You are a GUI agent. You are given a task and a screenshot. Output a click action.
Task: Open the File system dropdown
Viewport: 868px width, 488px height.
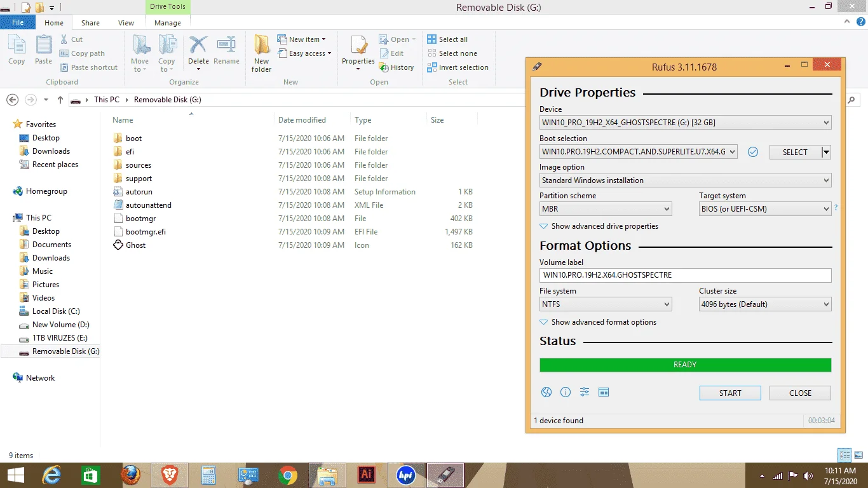click(606, 304)
